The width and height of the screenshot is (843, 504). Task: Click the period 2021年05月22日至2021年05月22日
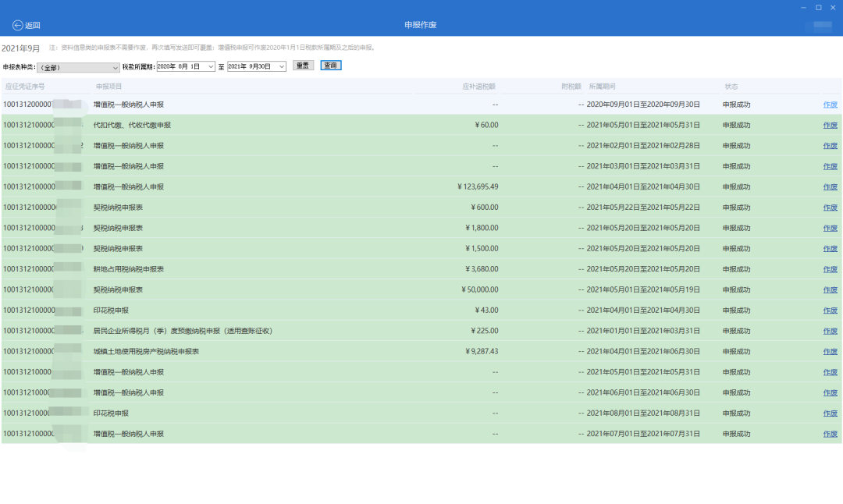tap(643, 208)
